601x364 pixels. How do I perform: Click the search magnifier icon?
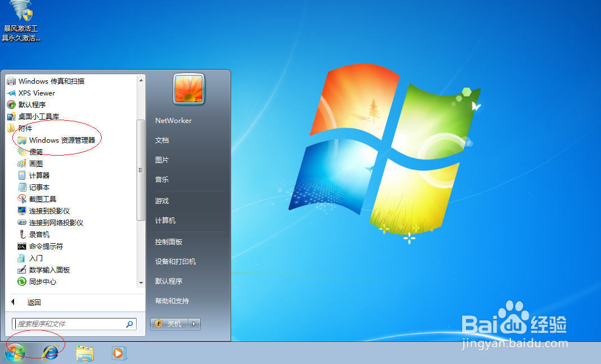pyautogui.click(x=129, y=324)
